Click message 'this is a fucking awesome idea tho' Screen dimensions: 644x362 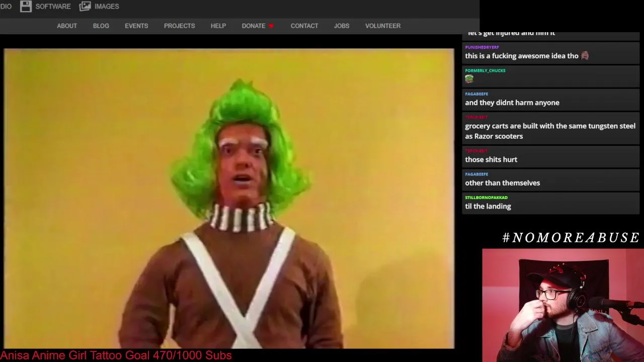tap(522, 56)
